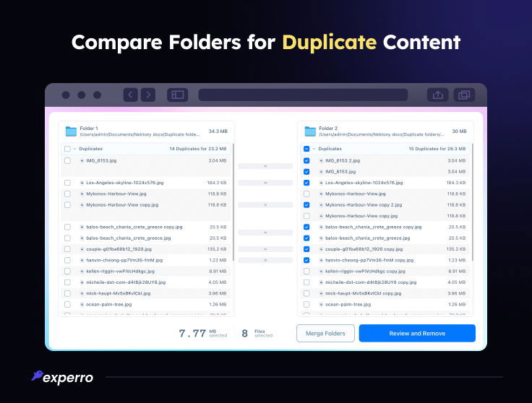Click file icon of IMG_6153.jpg in Folder 1
The width and height of the screenshot is (532, 403).
pyautogui.click(x=82, y=160)
